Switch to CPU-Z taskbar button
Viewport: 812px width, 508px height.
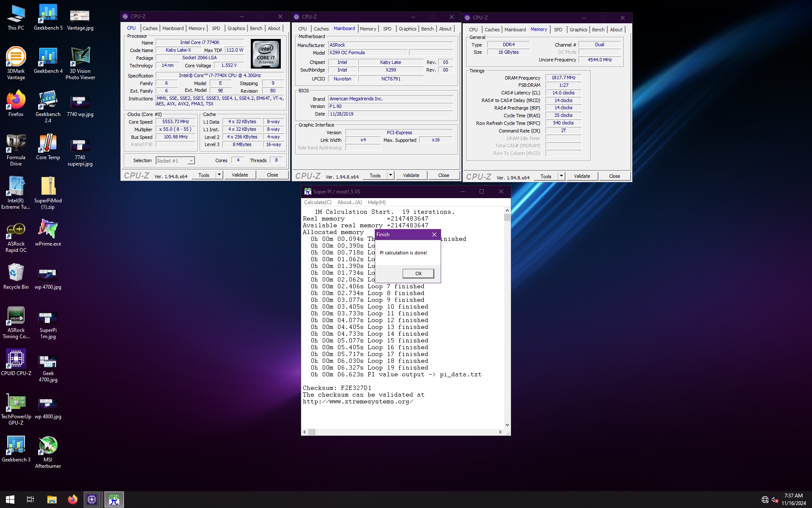[x=92, y=500]
